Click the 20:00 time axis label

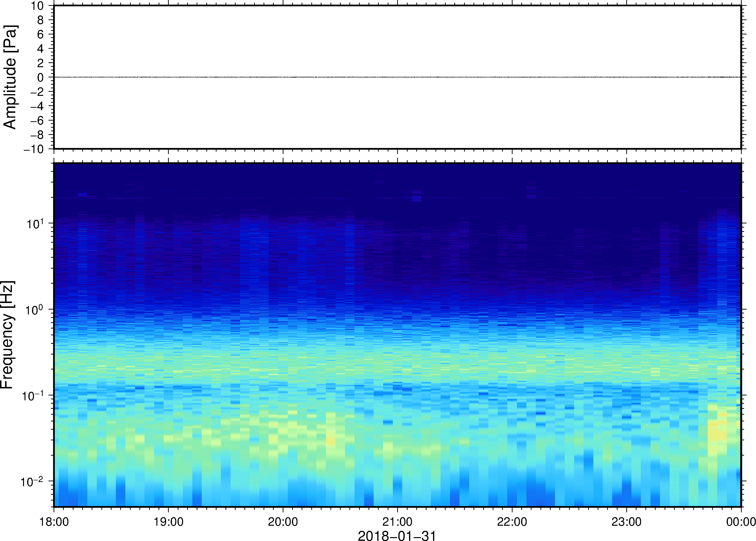click(283, 522)
